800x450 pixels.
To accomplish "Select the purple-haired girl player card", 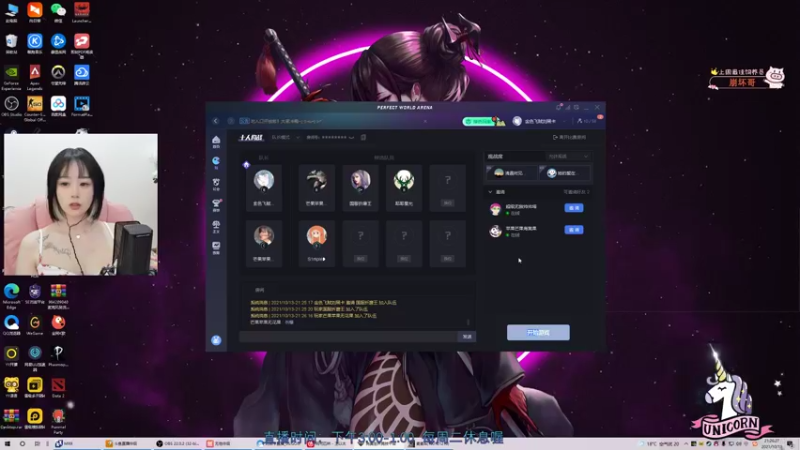I will tap(360, 188).
